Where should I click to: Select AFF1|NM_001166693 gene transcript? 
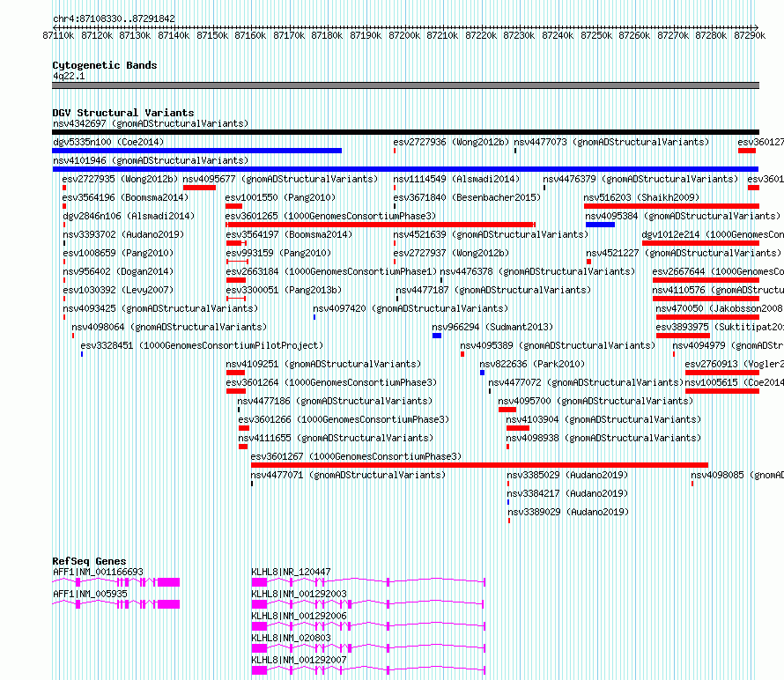[x=116, y=582]
